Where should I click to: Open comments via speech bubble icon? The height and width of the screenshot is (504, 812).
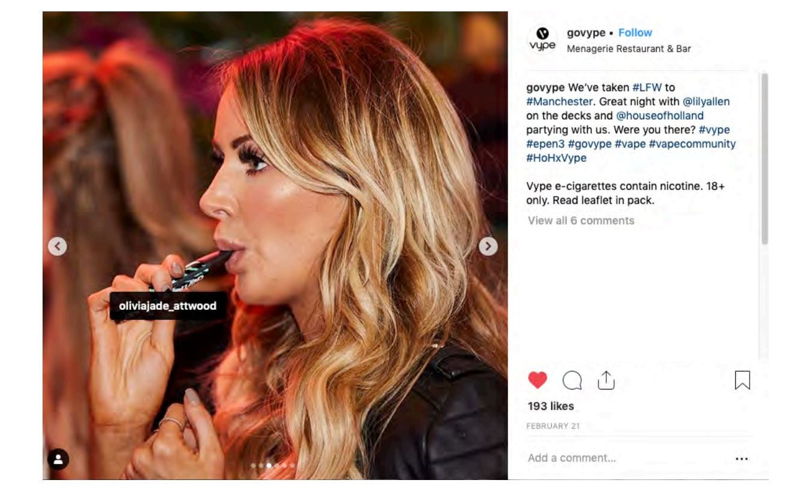point(572,380)
